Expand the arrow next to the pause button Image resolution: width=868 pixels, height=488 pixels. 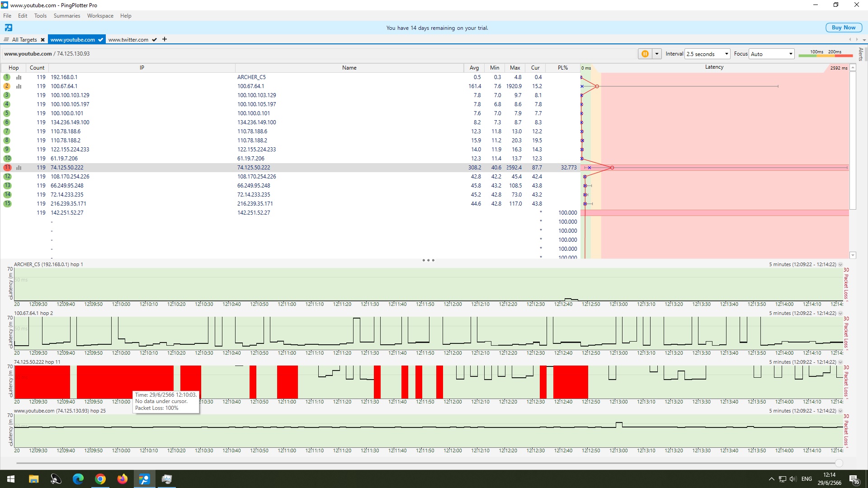656,54
